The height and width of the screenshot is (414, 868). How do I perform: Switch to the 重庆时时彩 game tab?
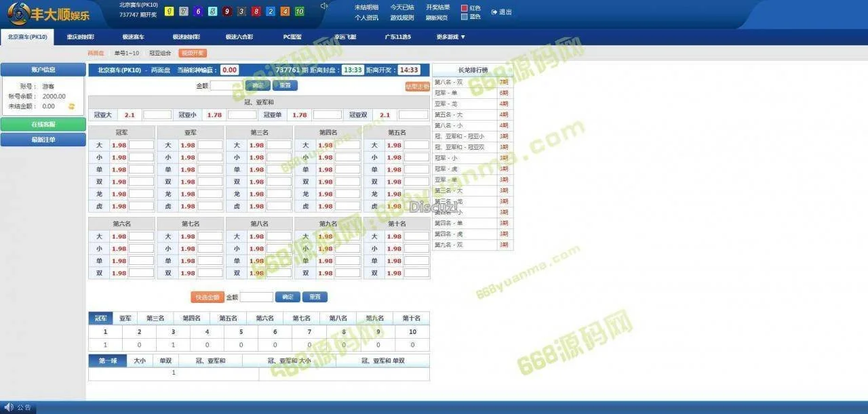81,37
